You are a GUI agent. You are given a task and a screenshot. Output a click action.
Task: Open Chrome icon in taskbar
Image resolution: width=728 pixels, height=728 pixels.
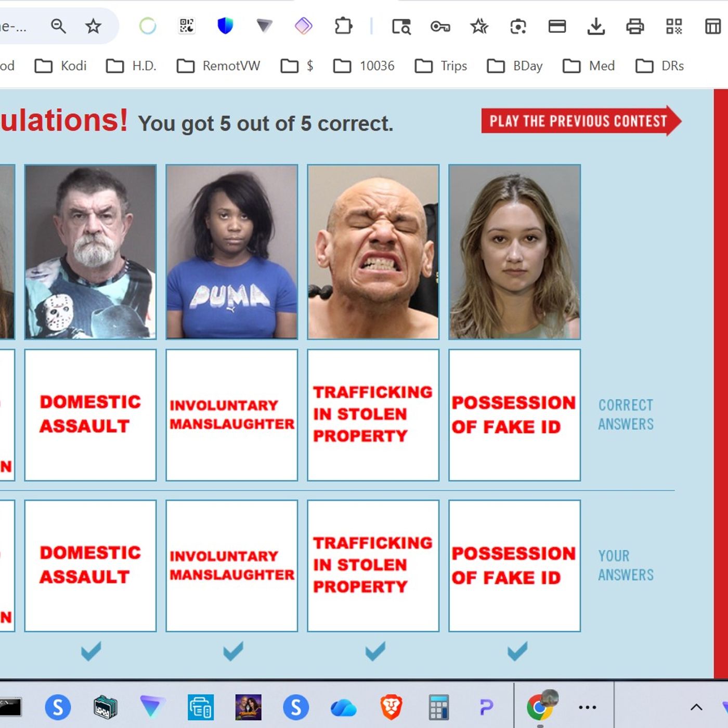(541, 706)
